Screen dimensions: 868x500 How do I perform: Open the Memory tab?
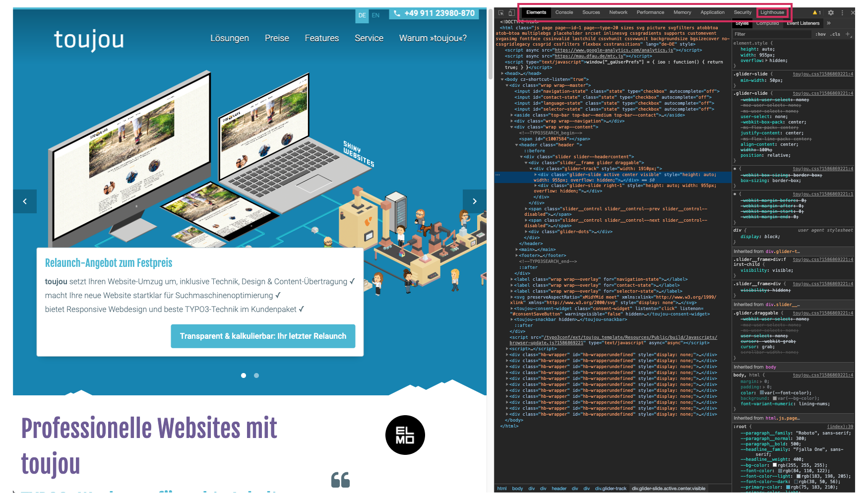click(x=682, y=12)
